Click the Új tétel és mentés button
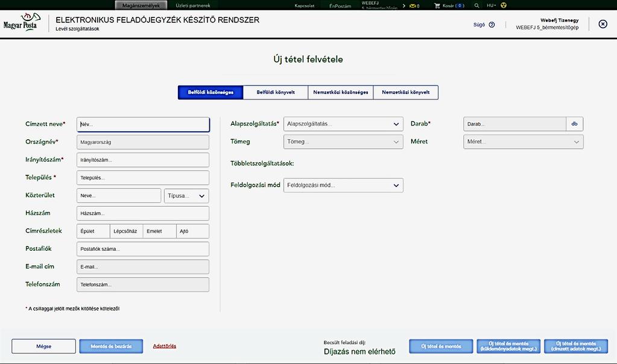Image resolution: width=617 pixels, height=364 pixels. [441, 347]
